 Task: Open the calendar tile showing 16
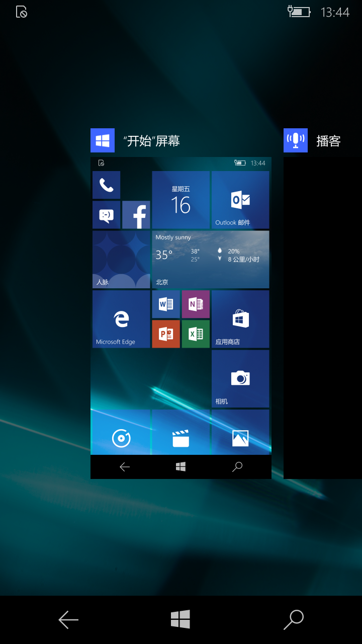pyautogui.click(x=181, y=200)
